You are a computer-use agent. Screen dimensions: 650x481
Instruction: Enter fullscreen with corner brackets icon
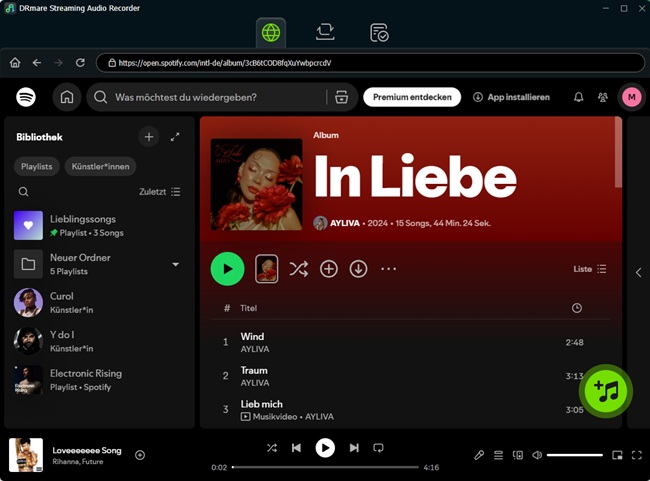(x=637, y=455)
